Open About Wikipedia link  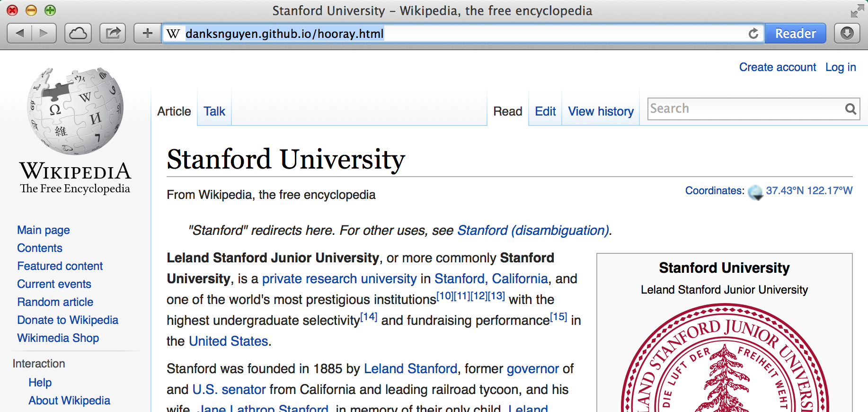point(70,401)
